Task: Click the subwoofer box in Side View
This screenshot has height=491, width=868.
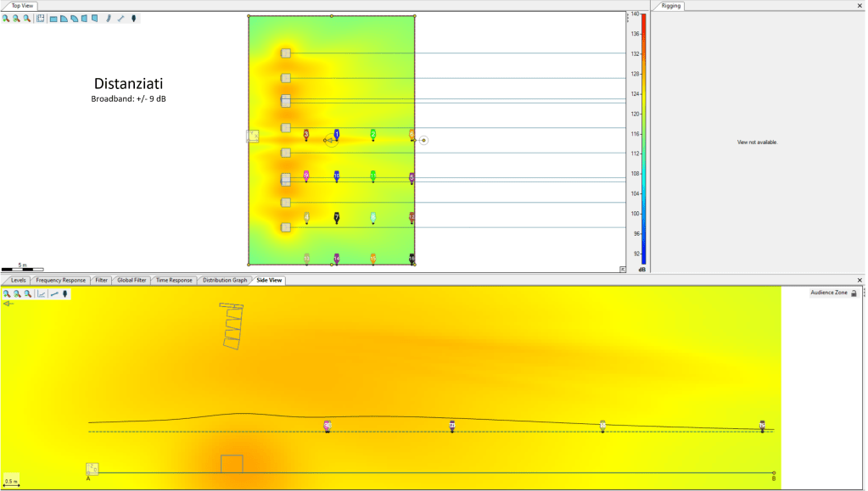Action: pyautogui.click(x=232, y=464)
